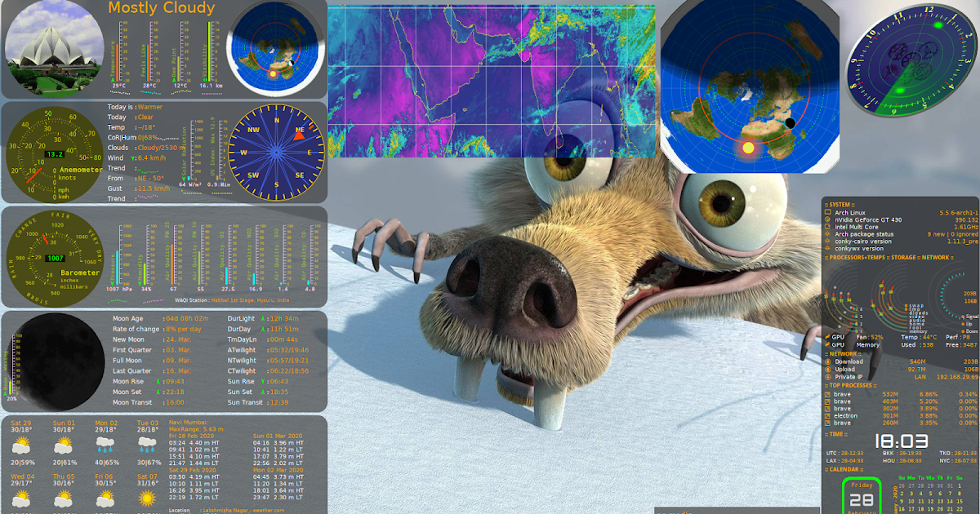The width and height of the screenshot is (980, 514).
Task: Click the GPU Memory row icon
Action: (828, 345)
